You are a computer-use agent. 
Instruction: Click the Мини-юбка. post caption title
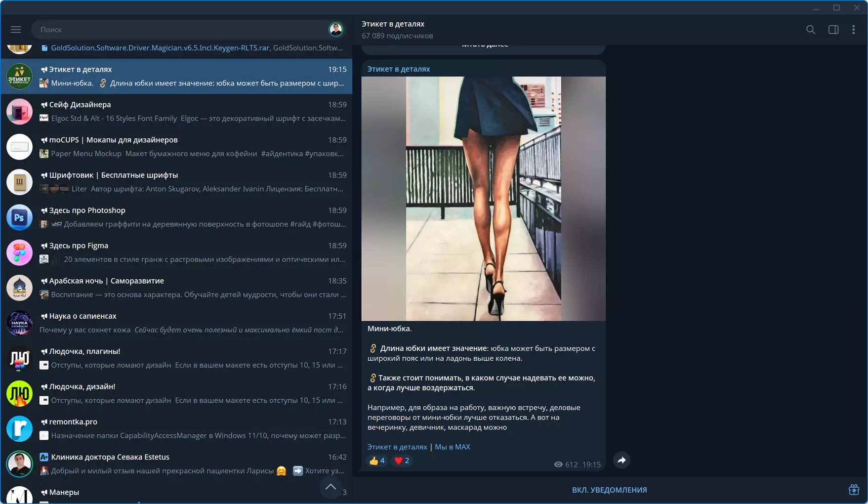389,329
